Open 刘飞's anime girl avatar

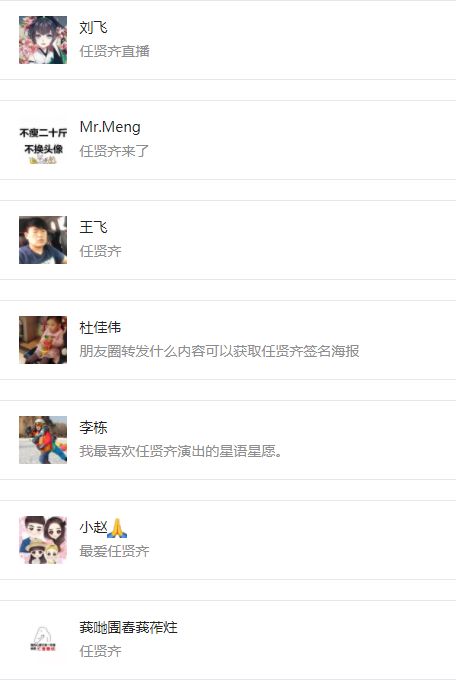(43, 40)
